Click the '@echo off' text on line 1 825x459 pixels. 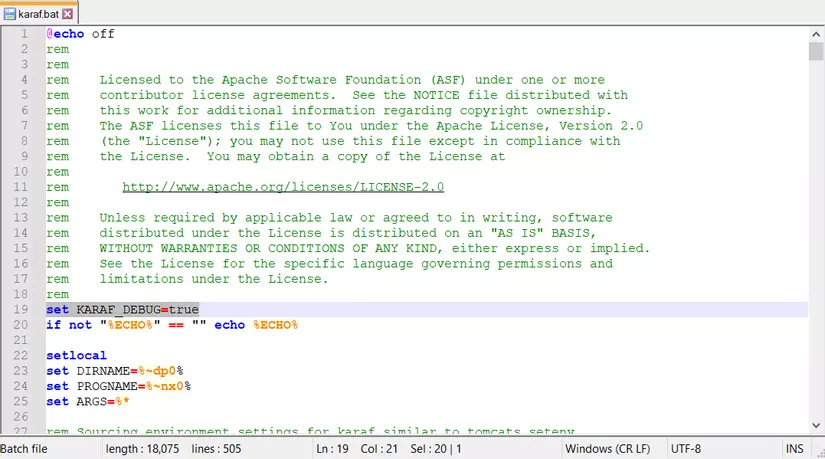pos(80,34)
